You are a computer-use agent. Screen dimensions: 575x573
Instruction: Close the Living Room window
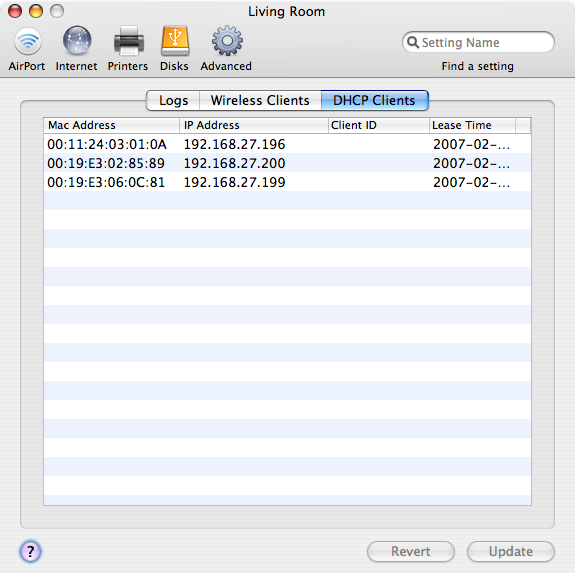15,11
